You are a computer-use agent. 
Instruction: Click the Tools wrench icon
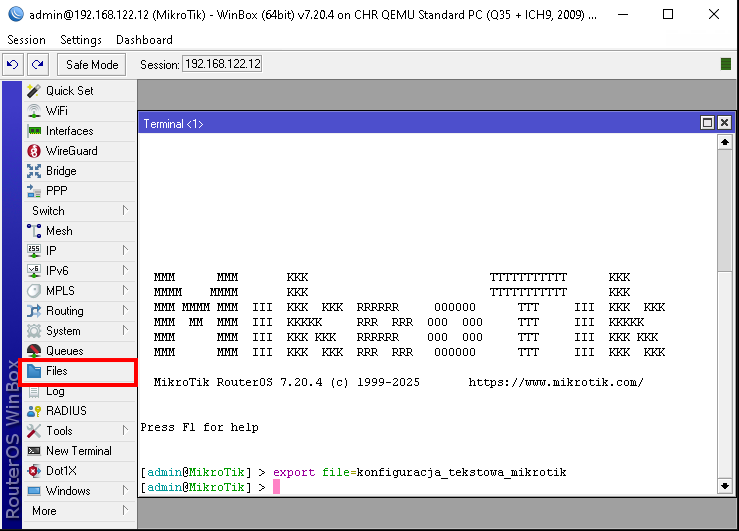coord(34,431)
